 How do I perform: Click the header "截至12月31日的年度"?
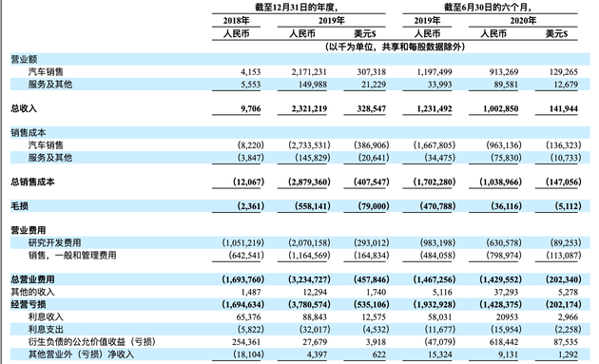coord(297,8)
